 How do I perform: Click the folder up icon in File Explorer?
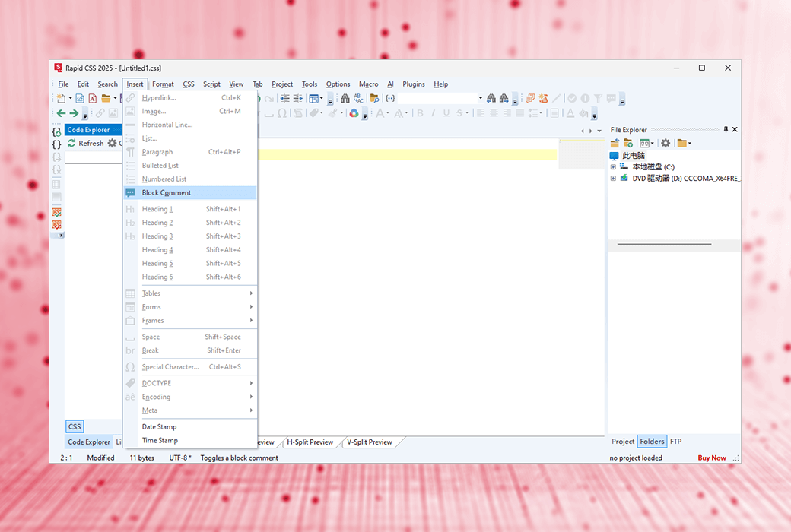(x=615, y=143)
